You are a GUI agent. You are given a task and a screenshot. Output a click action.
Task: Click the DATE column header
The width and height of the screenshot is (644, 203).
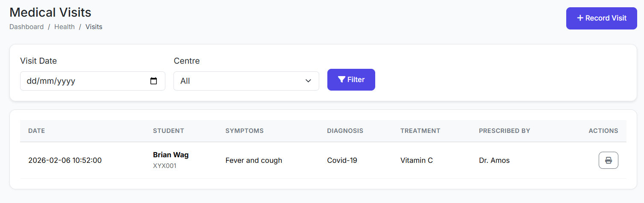point(37,131)
